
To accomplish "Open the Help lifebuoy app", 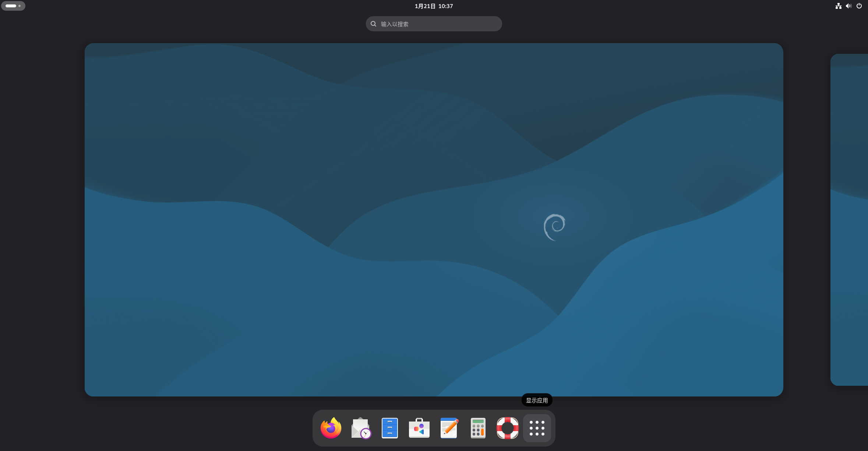I will coord(507,428).
